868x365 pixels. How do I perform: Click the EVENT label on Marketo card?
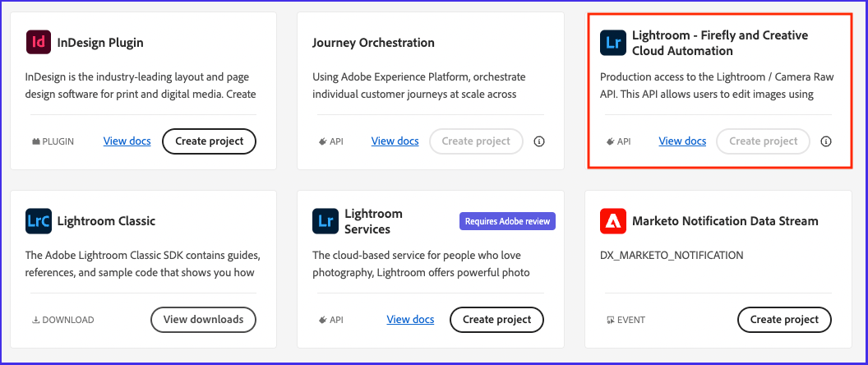pyautogui.click(x=631, y=320)
